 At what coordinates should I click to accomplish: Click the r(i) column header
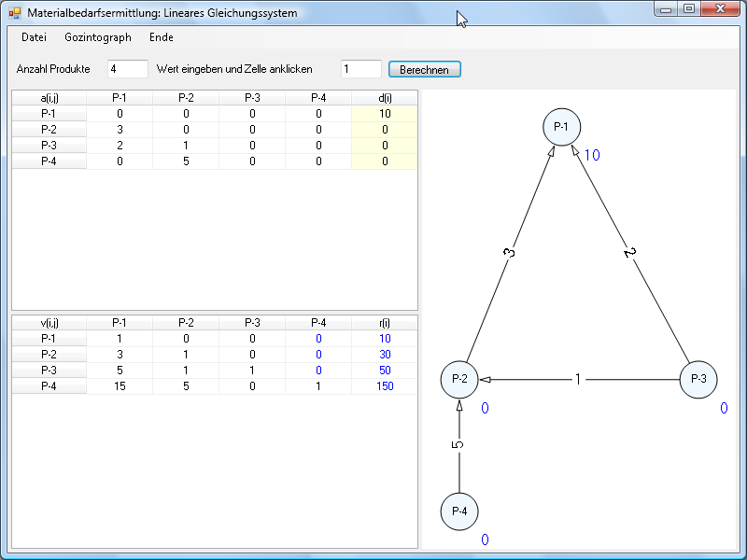pos(385,323)
